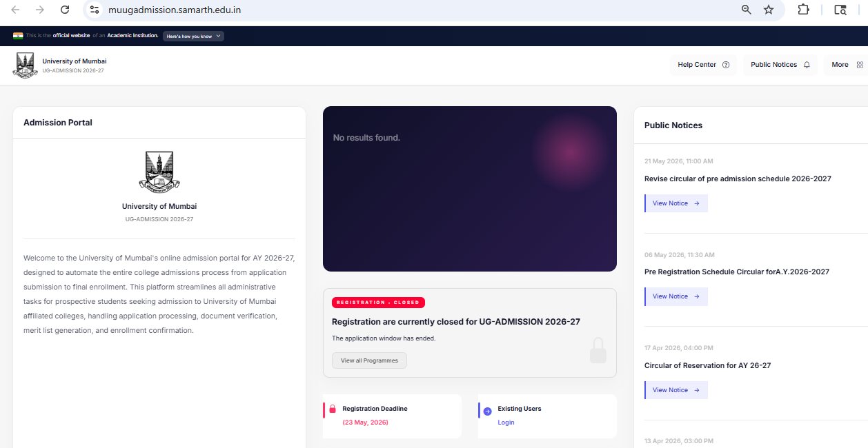Click "Registration are currently closed" heading

[x=456, y=322]
